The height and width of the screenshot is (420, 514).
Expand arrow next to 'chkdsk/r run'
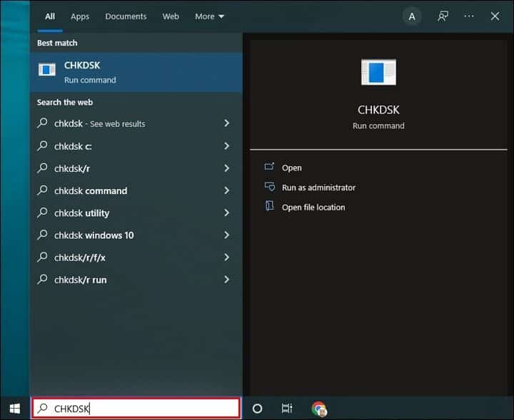click(x=226, y=280)
